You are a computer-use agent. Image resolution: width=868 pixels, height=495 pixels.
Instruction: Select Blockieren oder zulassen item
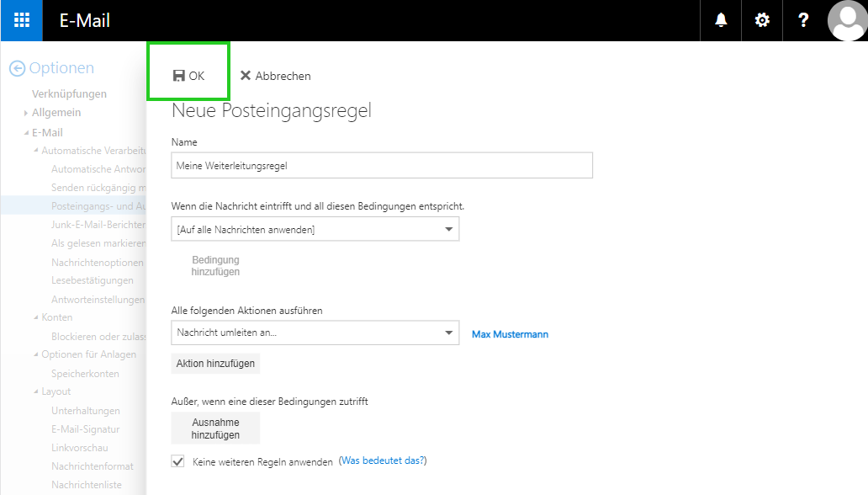(x=98, y=337)
